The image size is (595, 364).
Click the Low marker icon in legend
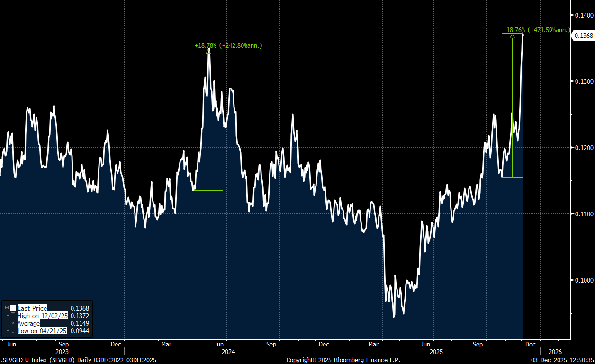click(13, 331)
